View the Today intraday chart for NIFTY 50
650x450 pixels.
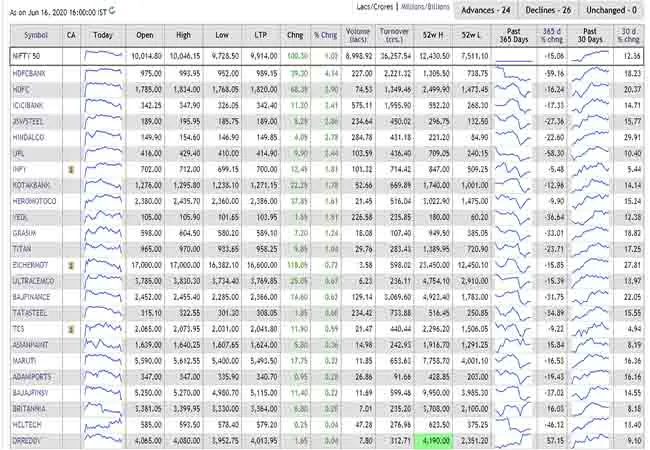[103, 56]
